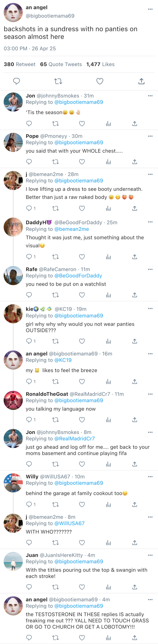Like RonaldoTheGoat's reply
Screen dimensions: 158x644
point(82,419)
